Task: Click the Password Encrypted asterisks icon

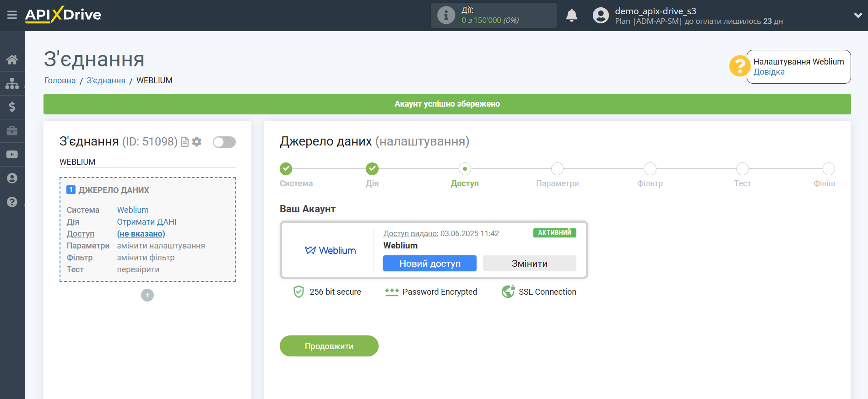Action: (392, 292)
